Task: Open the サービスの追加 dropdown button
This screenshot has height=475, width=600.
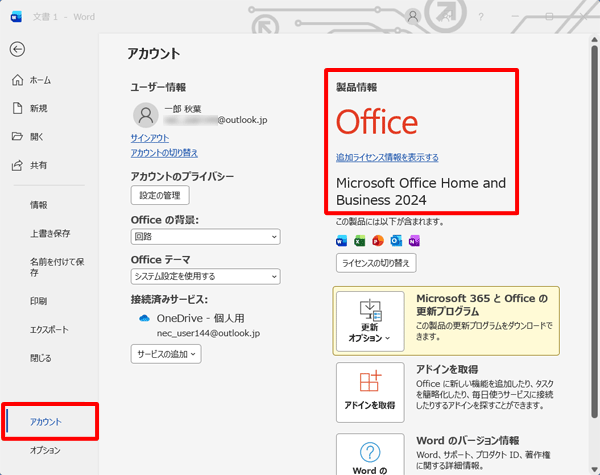Action: click(x=166, y=354)
